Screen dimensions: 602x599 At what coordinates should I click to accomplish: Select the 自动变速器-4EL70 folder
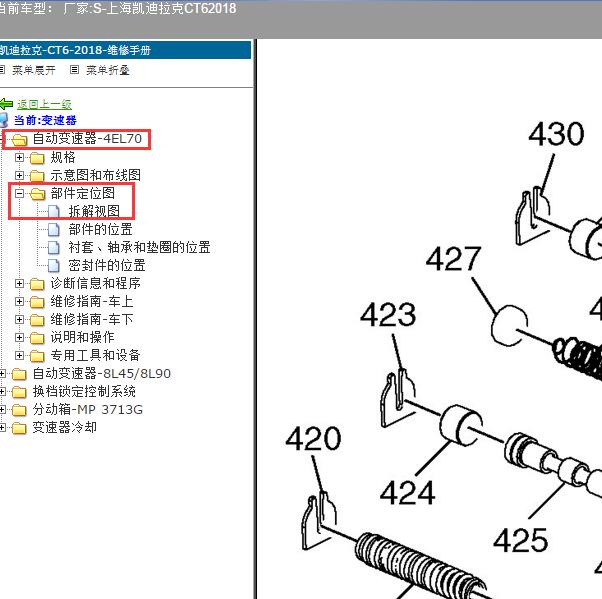point(87,139)
